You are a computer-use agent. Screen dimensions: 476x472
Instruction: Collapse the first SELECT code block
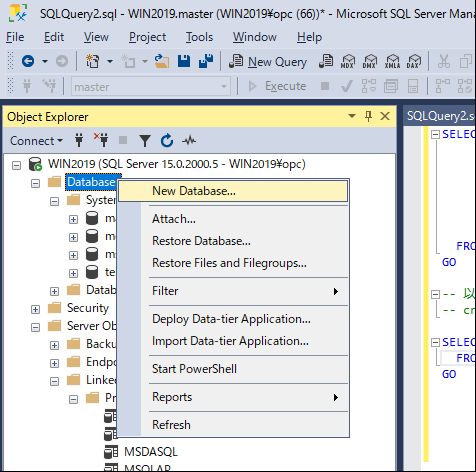pos(435,135)
